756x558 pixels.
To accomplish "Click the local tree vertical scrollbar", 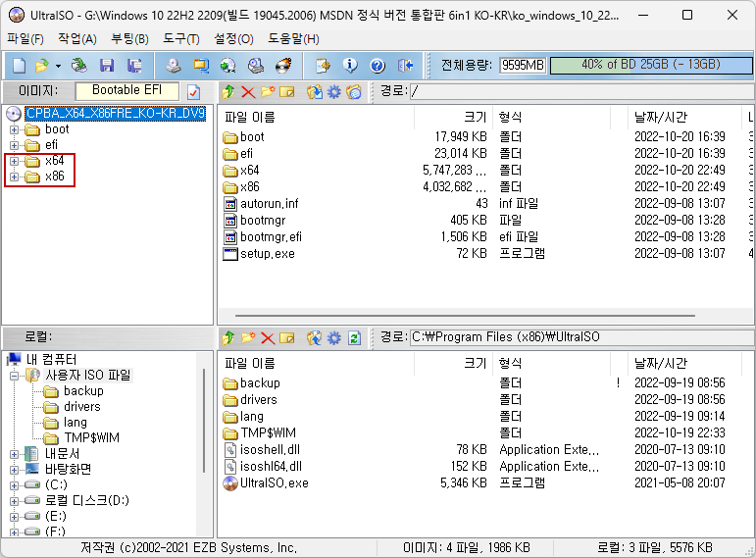I will click(x=204, y=421).
